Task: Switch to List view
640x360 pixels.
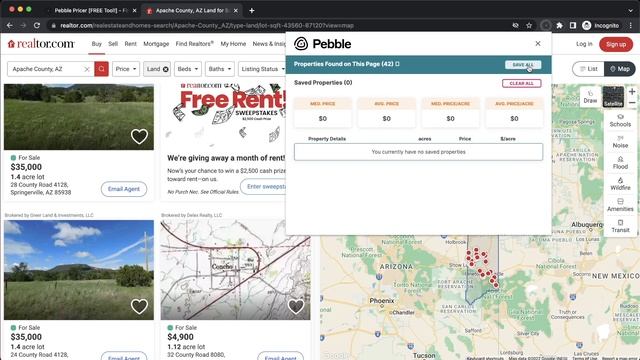Action: [x=588, y=69]
